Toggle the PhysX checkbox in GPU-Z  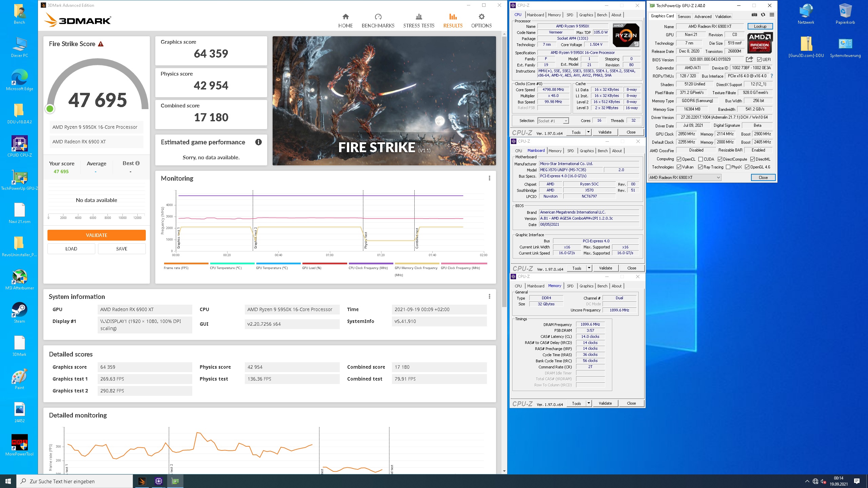click(728, 167)
